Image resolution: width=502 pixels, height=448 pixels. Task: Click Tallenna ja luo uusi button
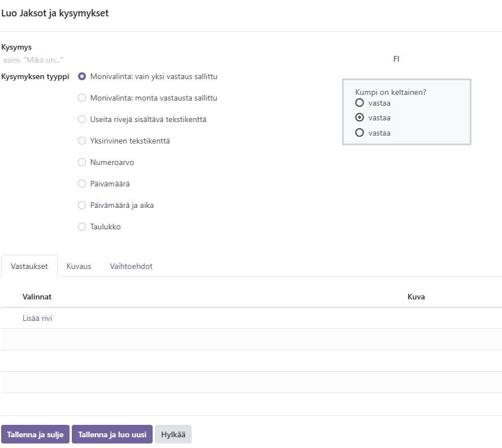pos(112,434)
